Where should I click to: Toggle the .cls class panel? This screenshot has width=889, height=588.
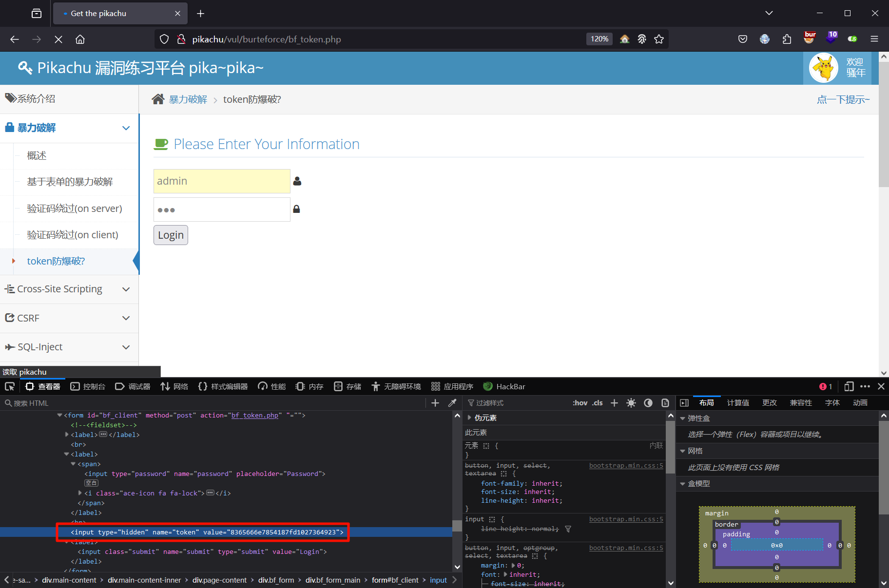tap(598, 403)
